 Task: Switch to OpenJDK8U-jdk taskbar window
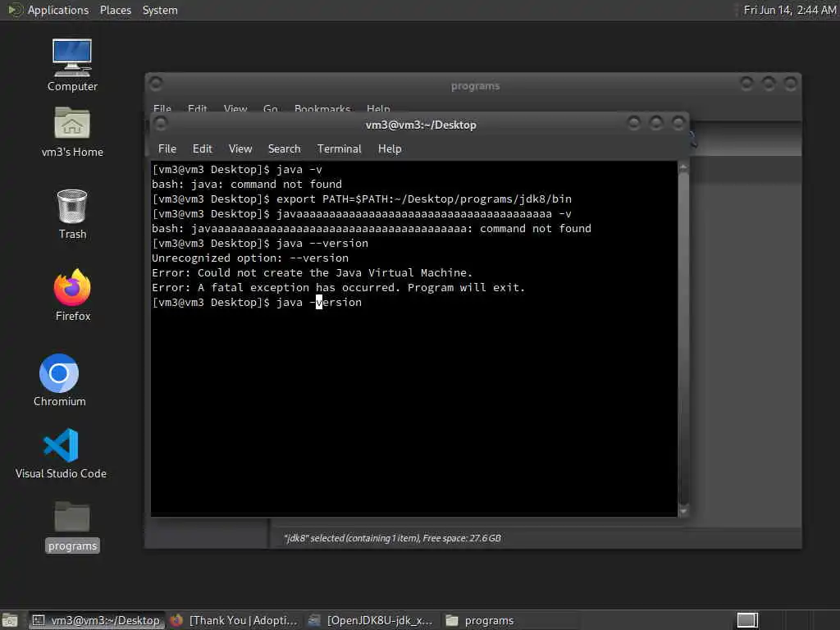point(371,620)
